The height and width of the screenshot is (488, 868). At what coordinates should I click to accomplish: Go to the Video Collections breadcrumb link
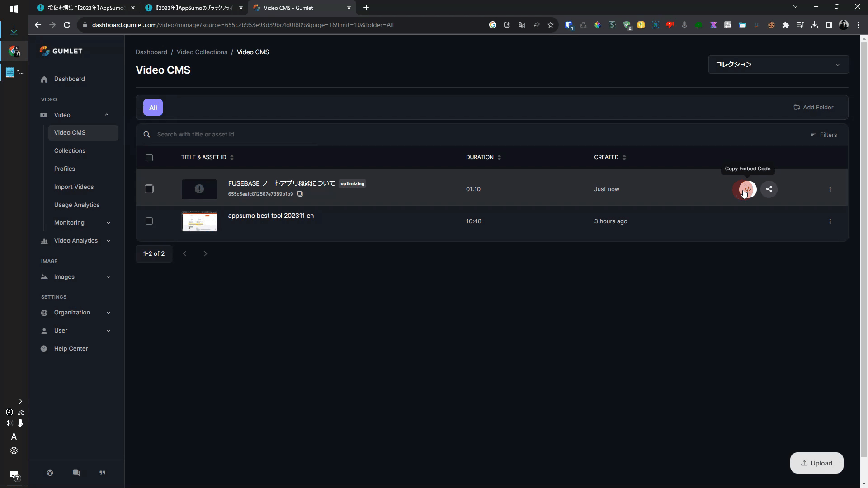pyautogui.click(x=202, y=52)
